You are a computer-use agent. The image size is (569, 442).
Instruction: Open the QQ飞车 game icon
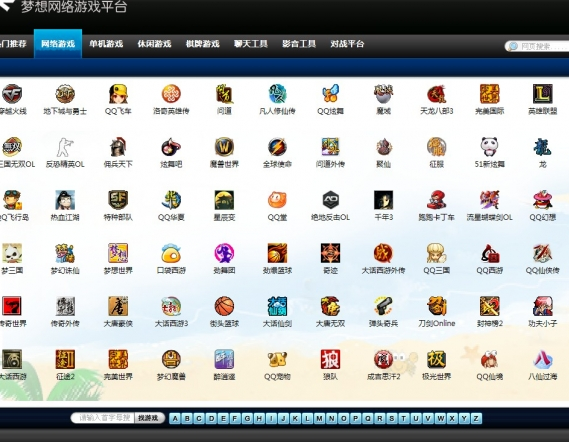pyautogui.click(x=118, y=94)
